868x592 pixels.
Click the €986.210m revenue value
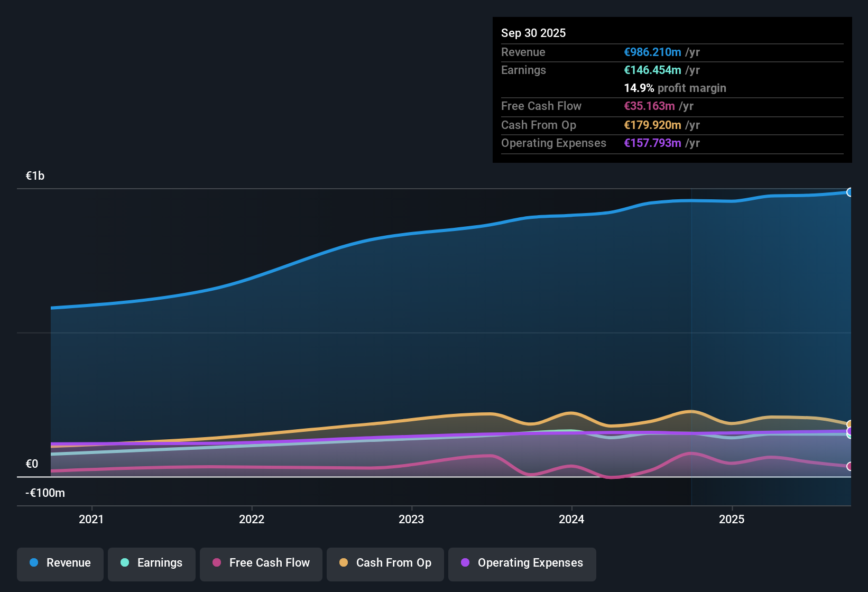click(x=651, y=52)
